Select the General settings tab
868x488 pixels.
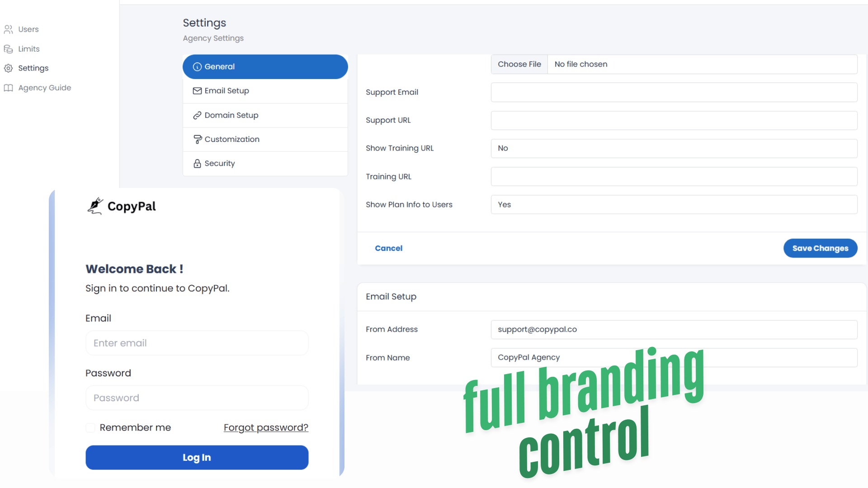[265, 67]
